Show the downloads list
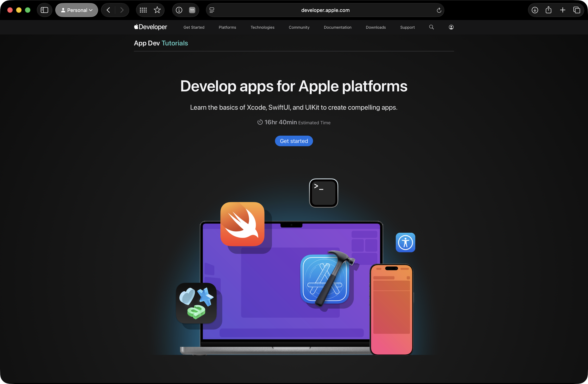 point(535,10)
